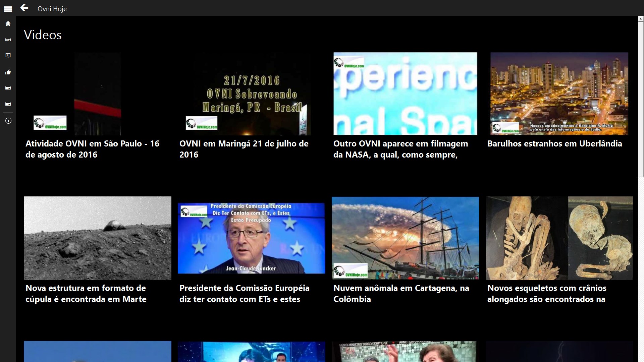Viewport: 644px width, 362px height.
Task: Open the OVNI Maringá 21/7/2016 thumbnail
Action: (251, 94)
